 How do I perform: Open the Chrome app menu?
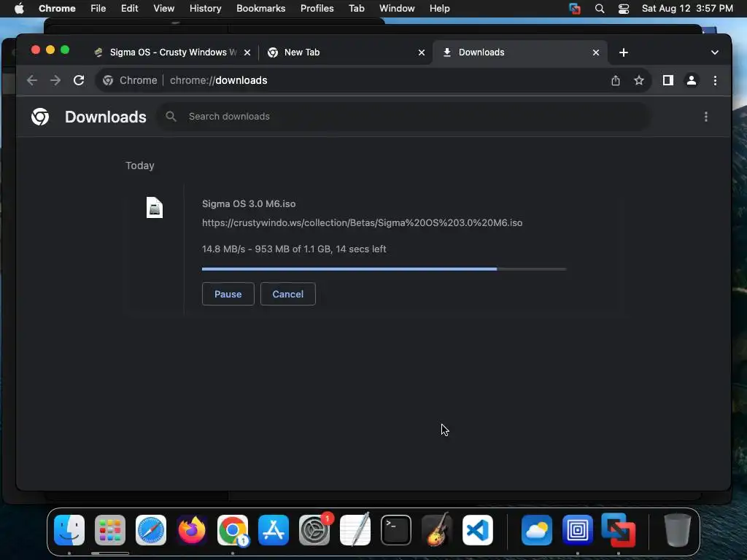coord(57,9)
